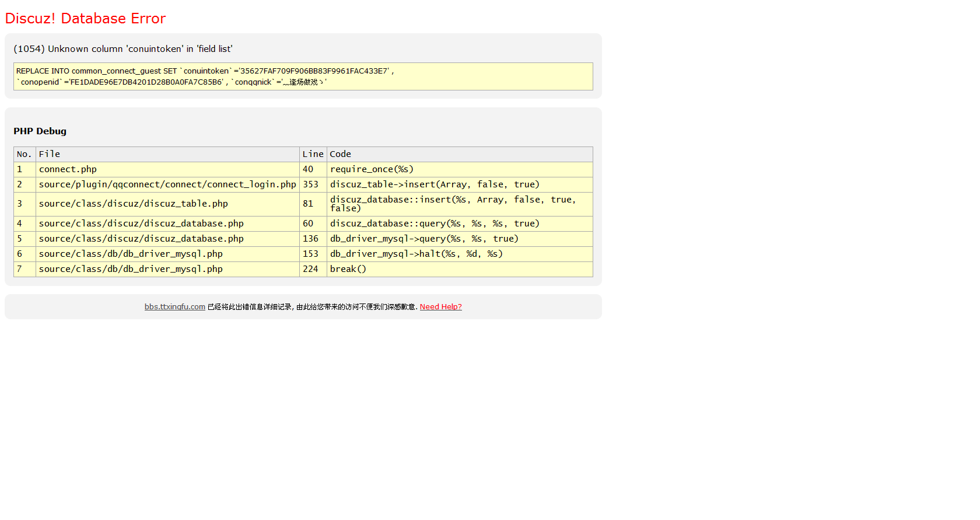Click line number 353
This screenshot has height=520, width=980.
click(313, 184)
